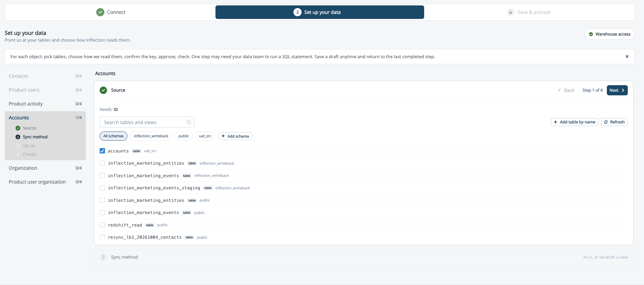Click the lock icon beside Save & activate
The width and height of the screenshot is (644, 285).
[511, 12]
